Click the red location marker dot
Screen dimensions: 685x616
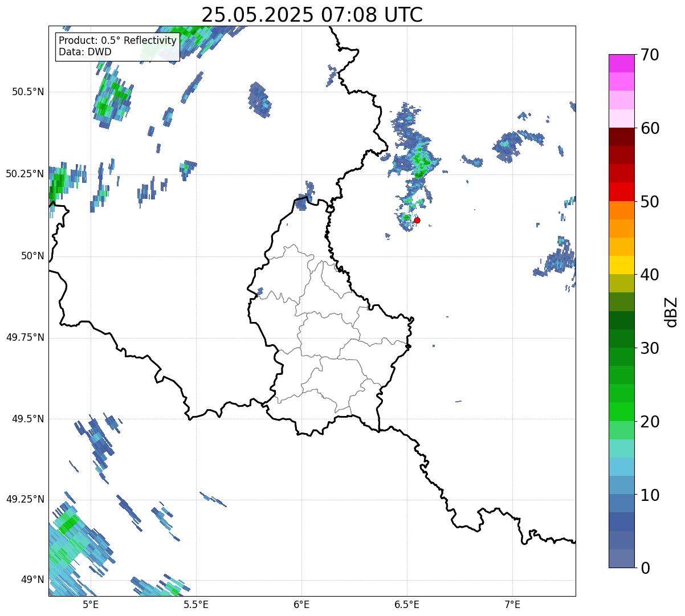coord(417,220)
